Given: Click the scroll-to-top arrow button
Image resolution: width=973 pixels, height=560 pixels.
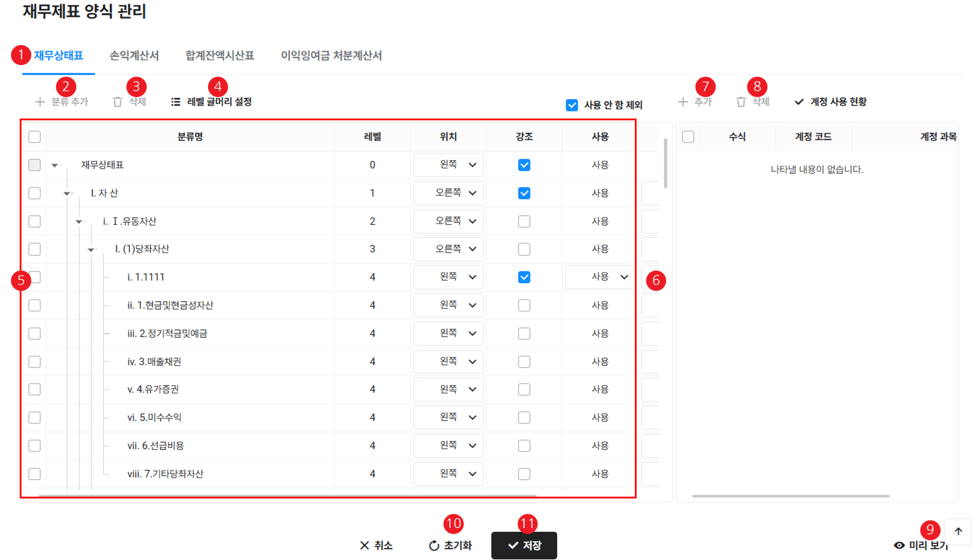Looking at the screenshot, I should [x=958, y=531].
